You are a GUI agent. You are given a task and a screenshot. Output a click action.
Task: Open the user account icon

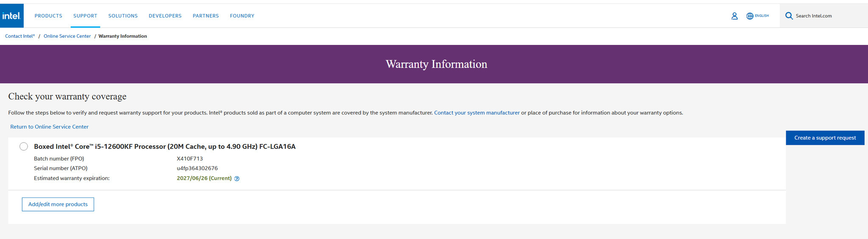coord(734,16)
